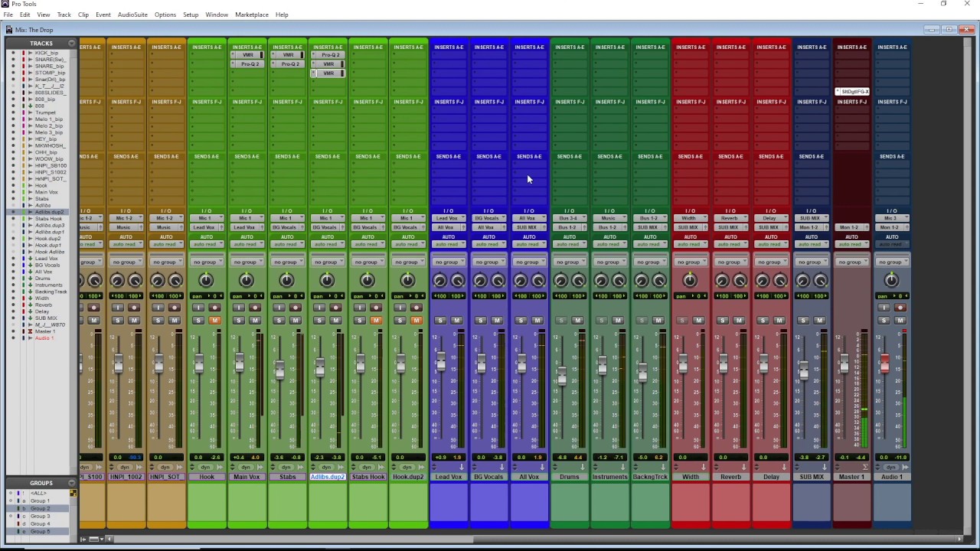The image size is (980, 551).
Task: Click Master 1 volume level readout
Action: coord(851,457)
